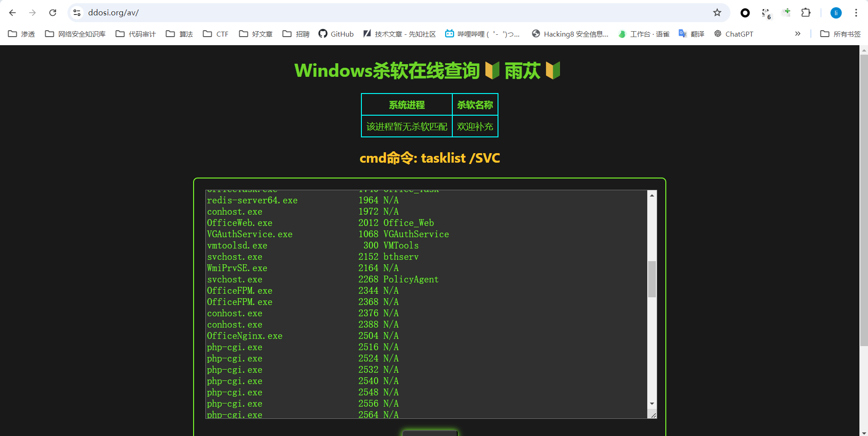Click the 杀软名称 table header

click(475, 105)
